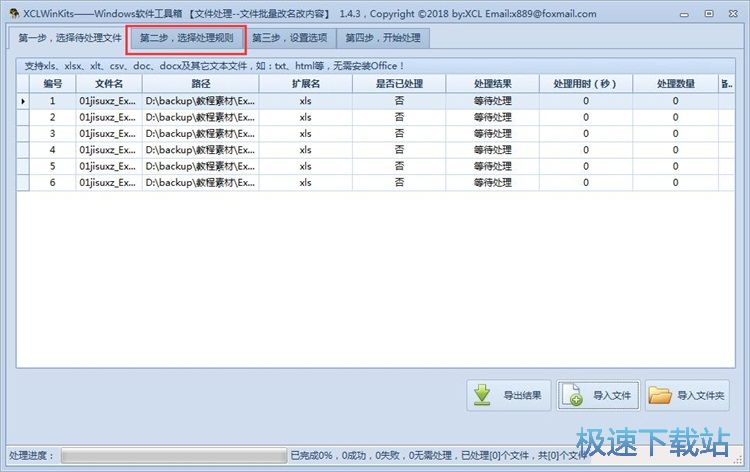Click number cell 5 in 编号 column
The image size is (750, 472).
(53, 166)
